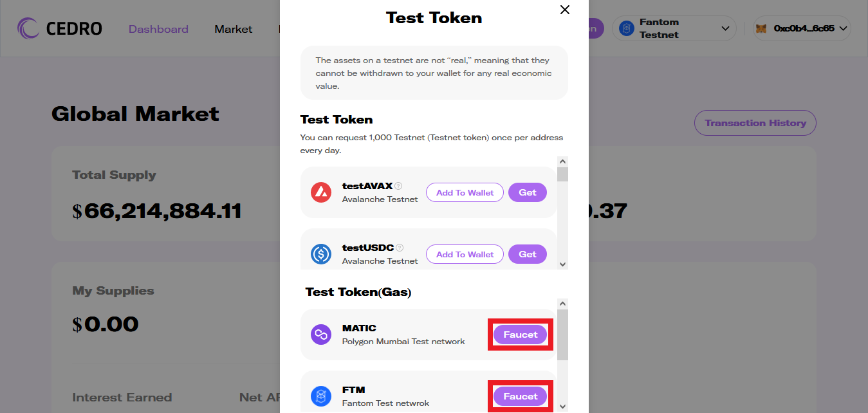
Task: Click the Fantom network icon in header
Action: click(627, 29)
